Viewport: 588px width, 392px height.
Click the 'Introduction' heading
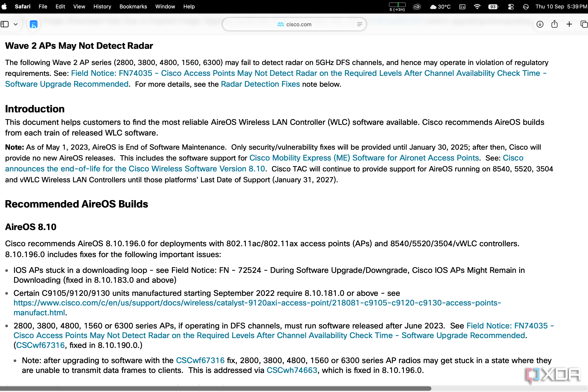35,109
